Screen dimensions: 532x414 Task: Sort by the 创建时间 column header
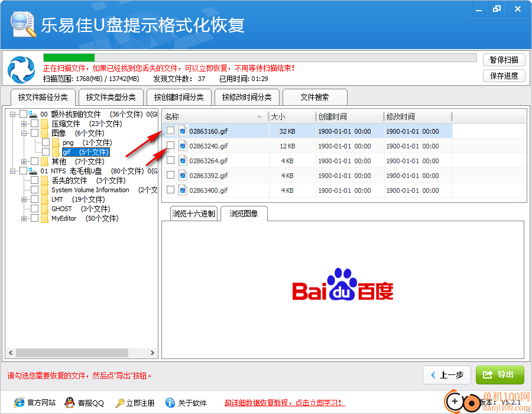pos(350,117)
